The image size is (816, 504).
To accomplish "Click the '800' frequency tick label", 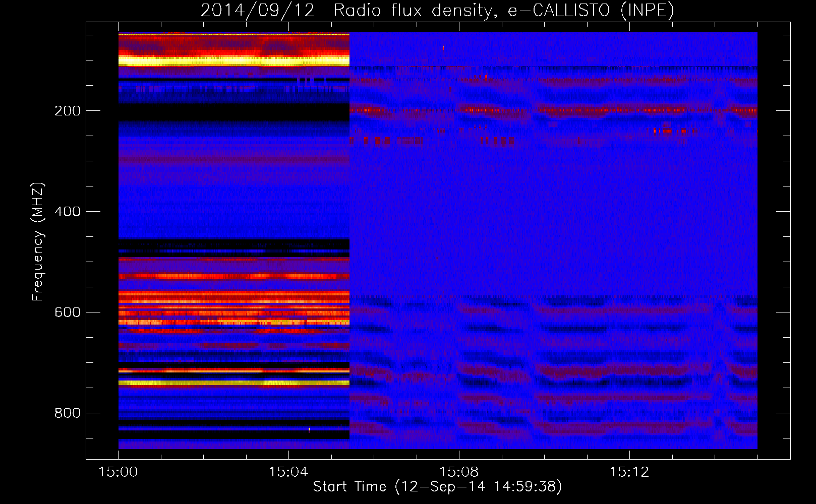I will (x=68, y=413).
